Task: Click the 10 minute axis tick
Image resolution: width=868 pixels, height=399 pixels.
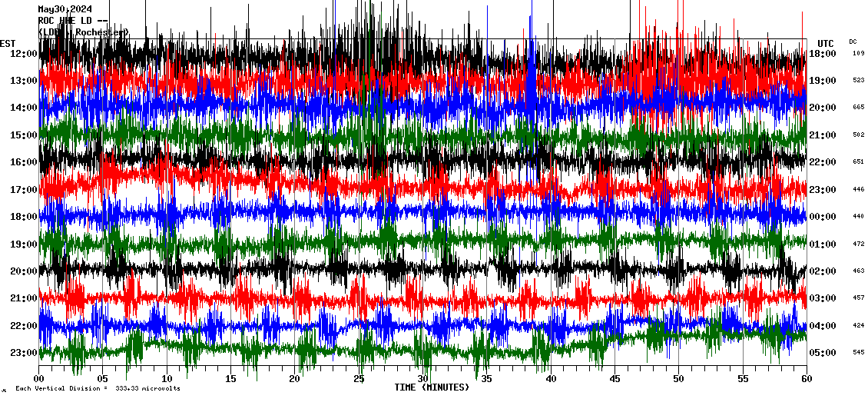Action: tap(167, 379)
